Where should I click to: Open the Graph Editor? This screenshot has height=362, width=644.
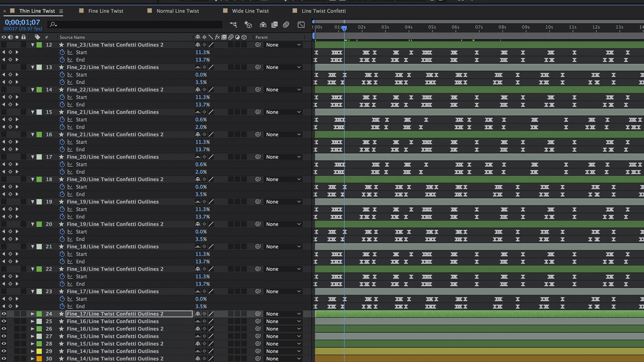click(x=301, y=25)
